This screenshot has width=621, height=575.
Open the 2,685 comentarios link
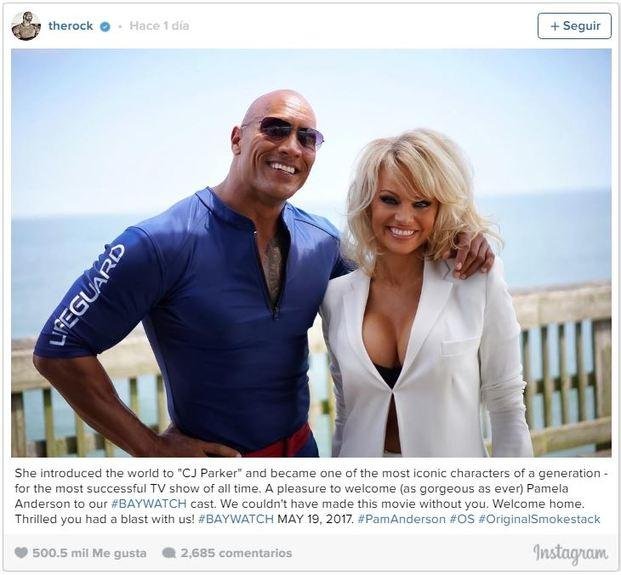pos(236,553)
